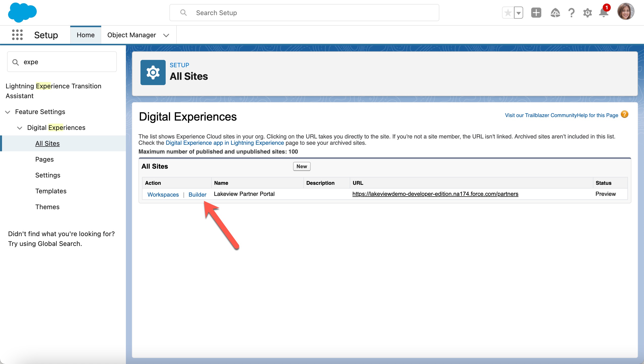Open Builder for Lakeview Partner Portal
Viewport: 644px width, 364px height.
[x=197, y=195]
